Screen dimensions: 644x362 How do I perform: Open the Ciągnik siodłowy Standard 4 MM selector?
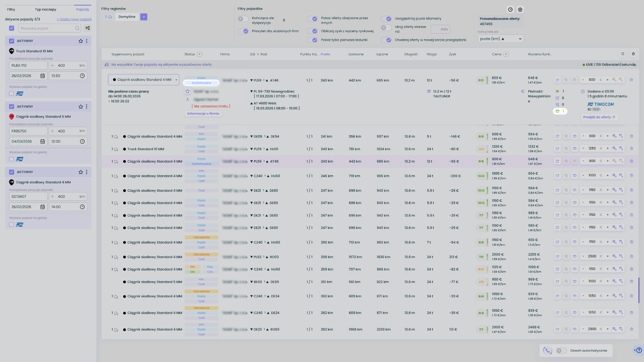point(144,80)
